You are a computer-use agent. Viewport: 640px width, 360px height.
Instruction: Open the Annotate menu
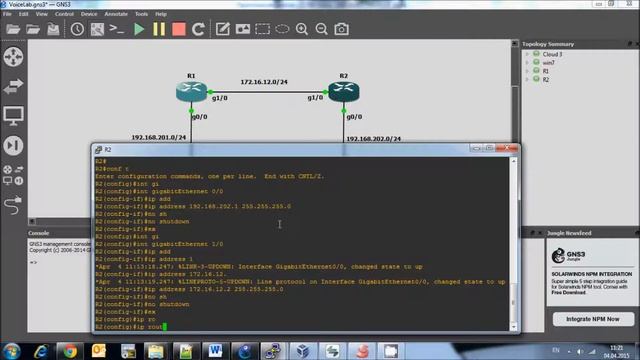116,14
